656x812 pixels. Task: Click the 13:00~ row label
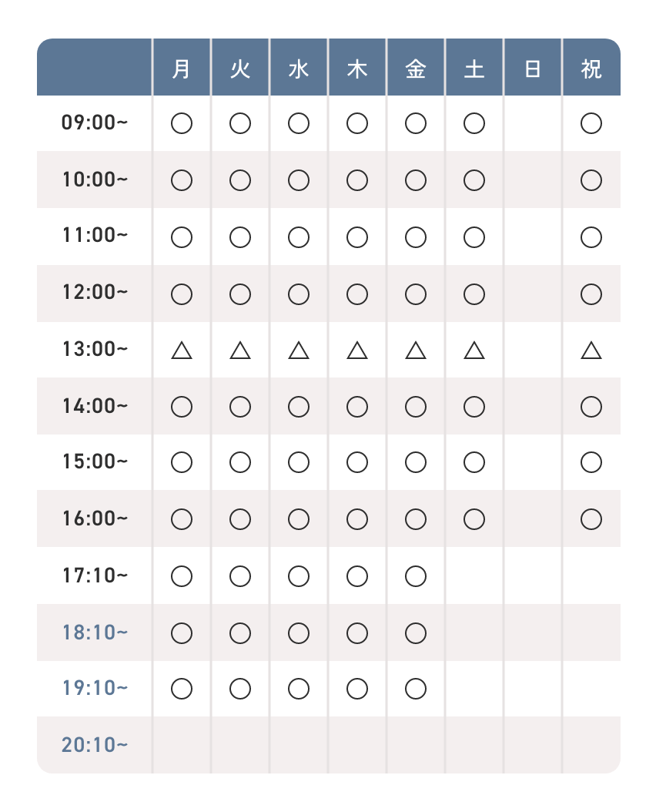(x=95, y=350)
